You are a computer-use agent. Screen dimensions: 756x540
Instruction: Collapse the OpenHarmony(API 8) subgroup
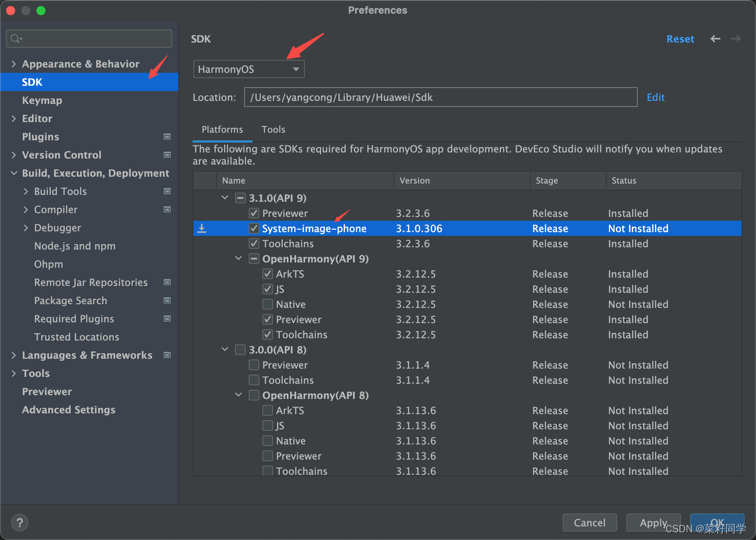[238, 395]
